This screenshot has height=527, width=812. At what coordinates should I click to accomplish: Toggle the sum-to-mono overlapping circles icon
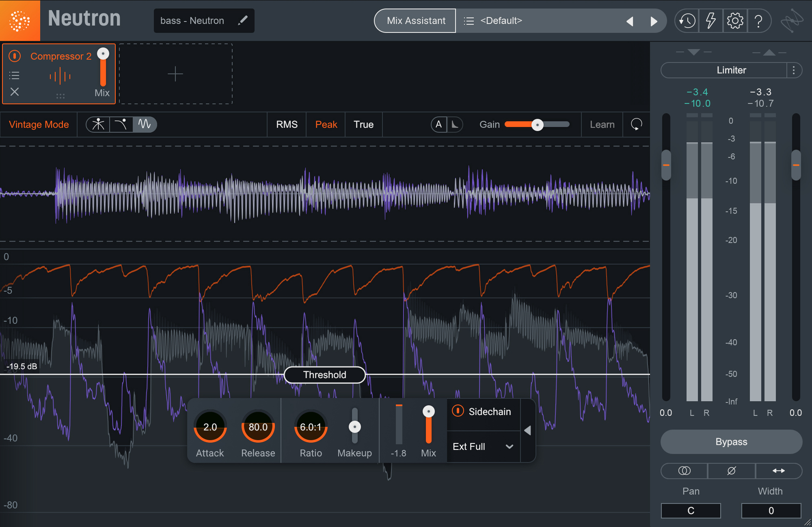(685, 471)
